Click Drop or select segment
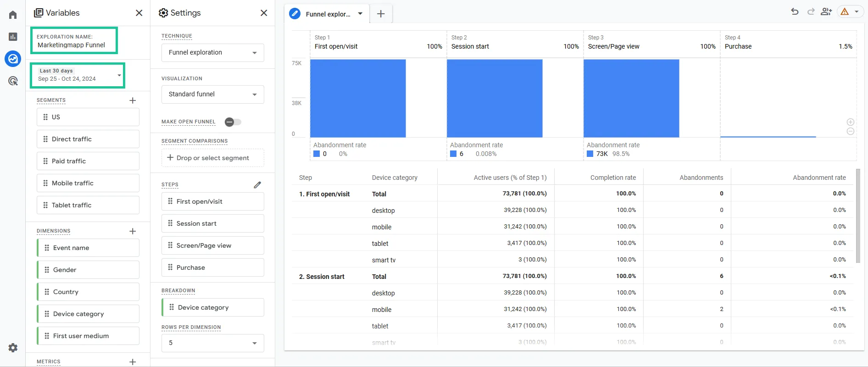Viewport: 868px width, 367px height. (x=213, y=158)
